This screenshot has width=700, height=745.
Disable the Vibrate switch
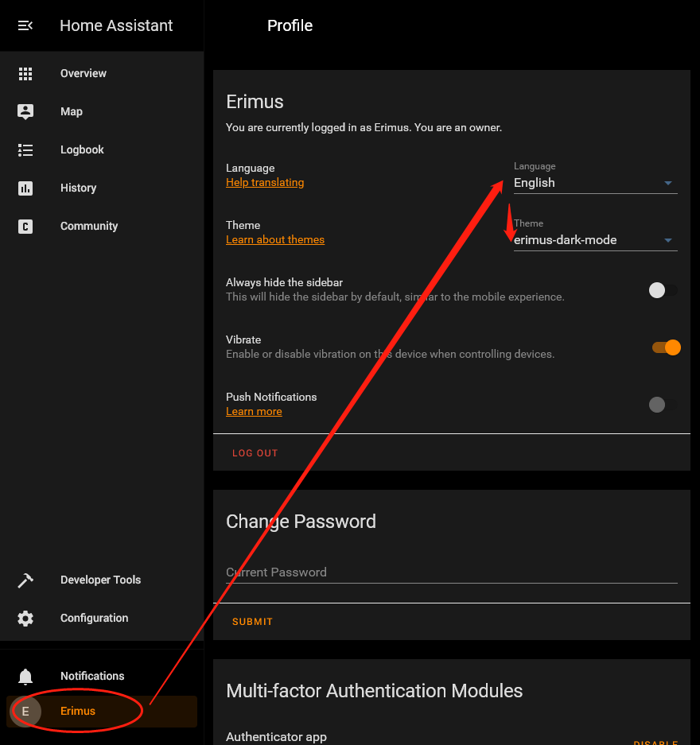[x=667, y=347]
